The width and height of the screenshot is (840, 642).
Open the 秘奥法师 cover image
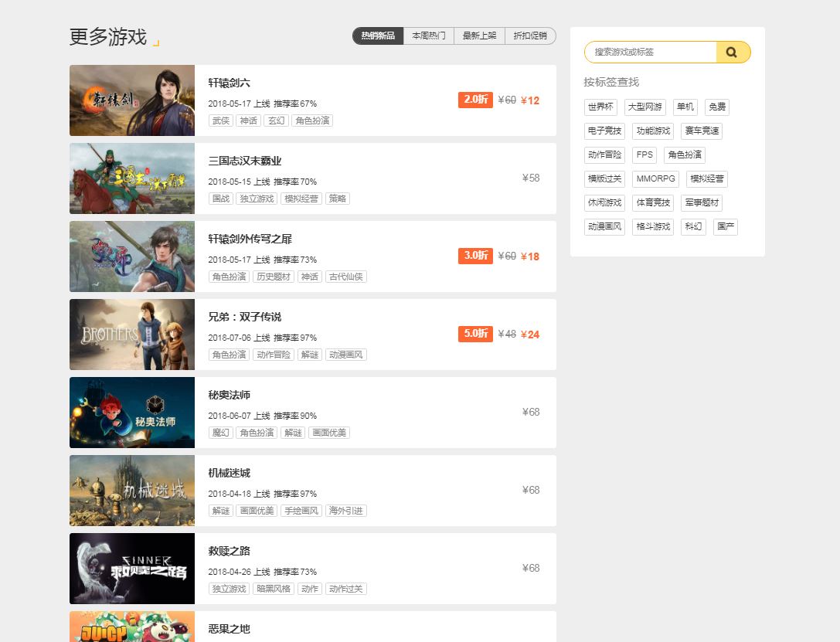132,413
